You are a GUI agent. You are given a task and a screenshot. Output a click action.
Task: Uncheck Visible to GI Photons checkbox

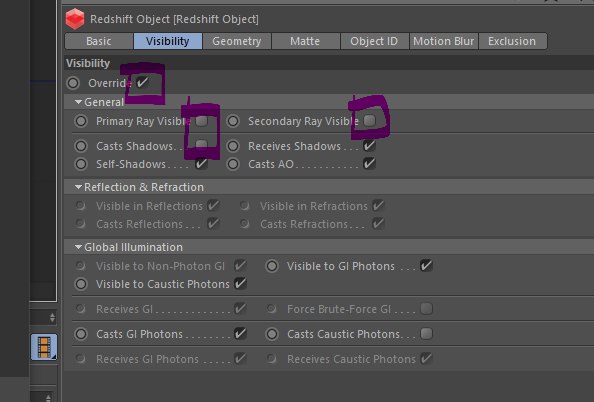click(x=426, y=266)
